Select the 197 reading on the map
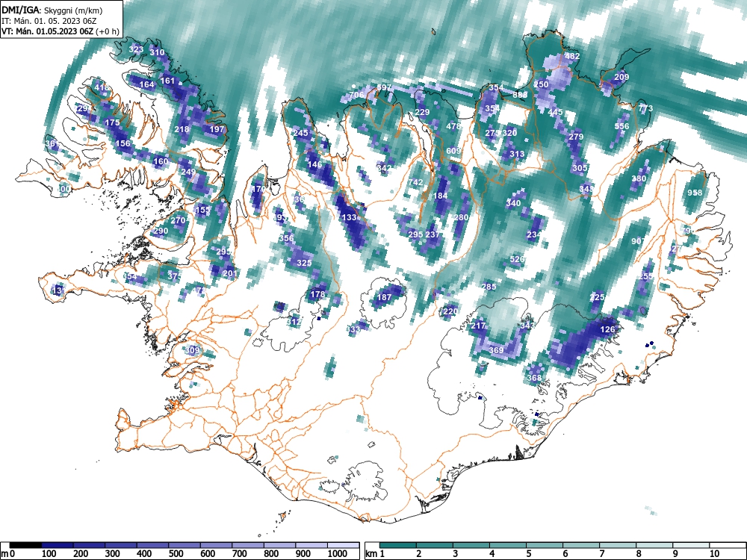The width and height of the screenshot is (747, 560). click(x=217, y=129)
